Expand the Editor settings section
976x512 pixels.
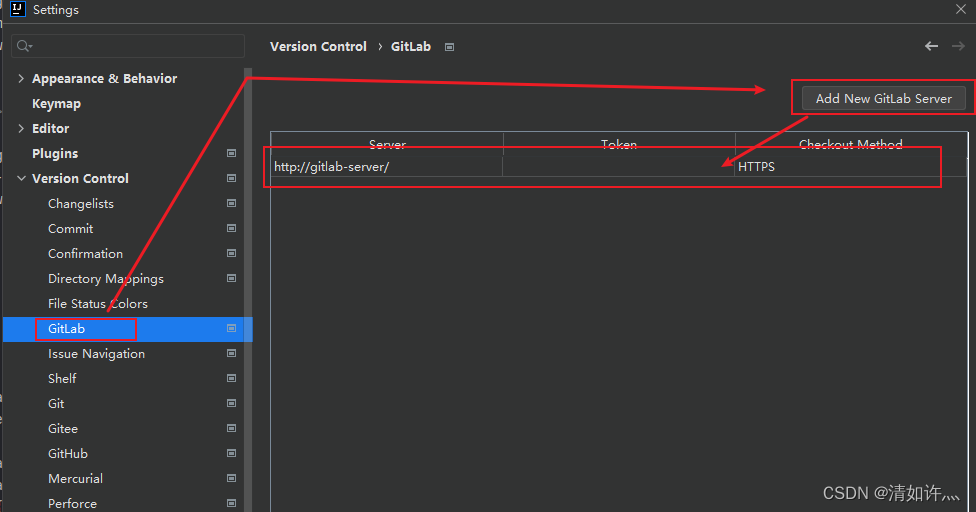coord(21,128)
